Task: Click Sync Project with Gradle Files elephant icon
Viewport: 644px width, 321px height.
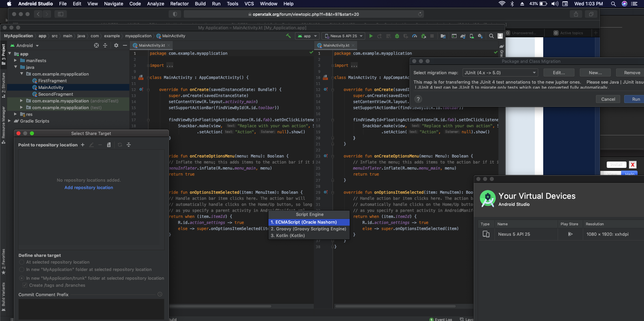Action: tap(463, 36)
